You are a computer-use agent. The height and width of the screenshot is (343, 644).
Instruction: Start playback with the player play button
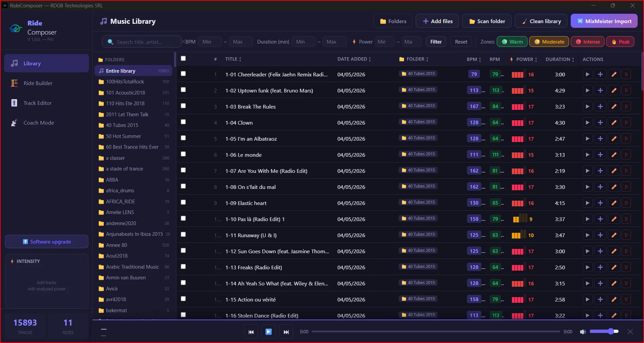[268, 332]
